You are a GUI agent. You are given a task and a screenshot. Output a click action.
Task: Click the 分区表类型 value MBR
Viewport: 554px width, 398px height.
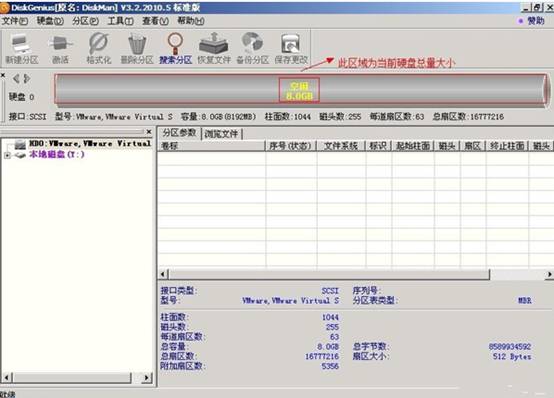pos(525,300)
